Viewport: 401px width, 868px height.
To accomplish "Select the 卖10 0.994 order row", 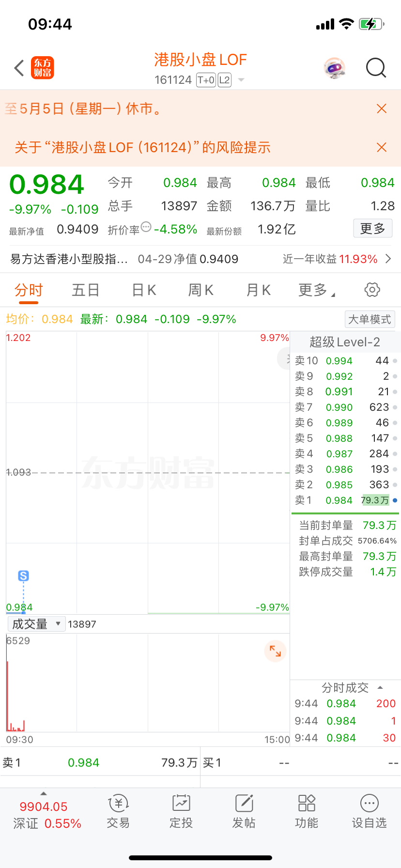I will pyautogui.click(x=345, y=361).
